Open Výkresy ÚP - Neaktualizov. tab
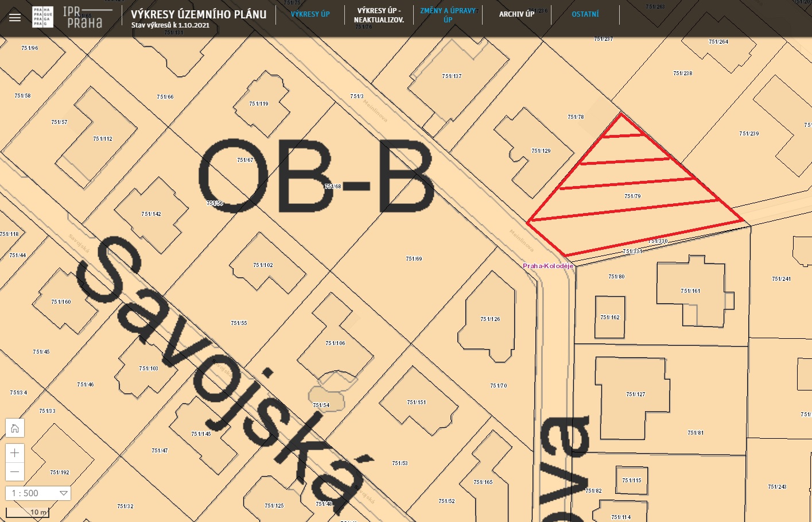Screen dimensions: 812x522 pyautogui.click(x=379, y=16)
